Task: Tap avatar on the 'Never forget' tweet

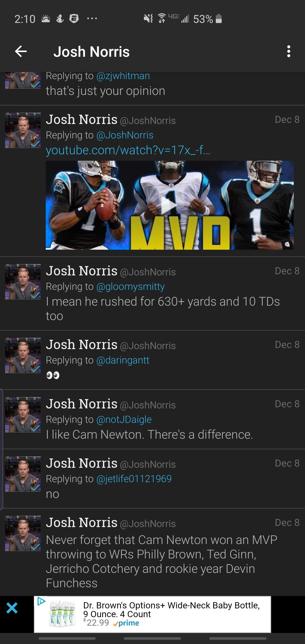Action: point(23,533)
